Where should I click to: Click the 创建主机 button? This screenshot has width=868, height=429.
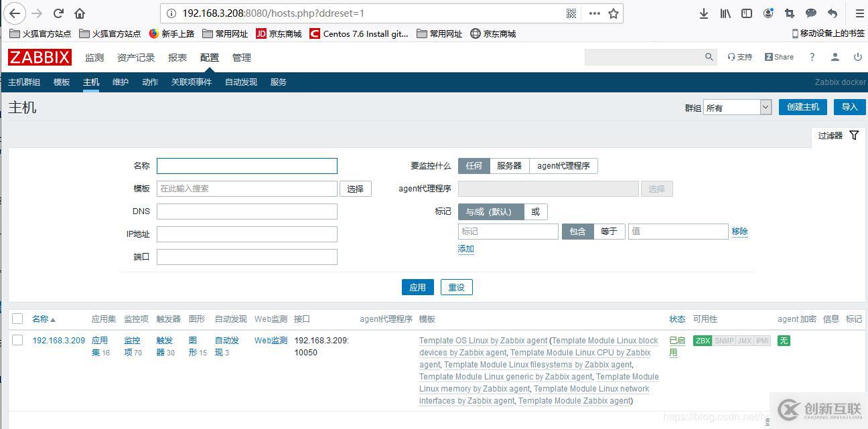click(803, 107)
